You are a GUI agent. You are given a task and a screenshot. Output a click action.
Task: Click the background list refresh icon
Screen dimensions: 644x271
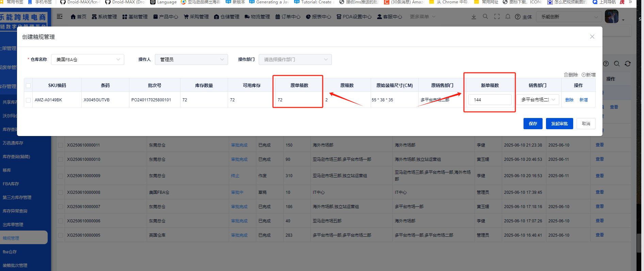(x=628, y=64)
